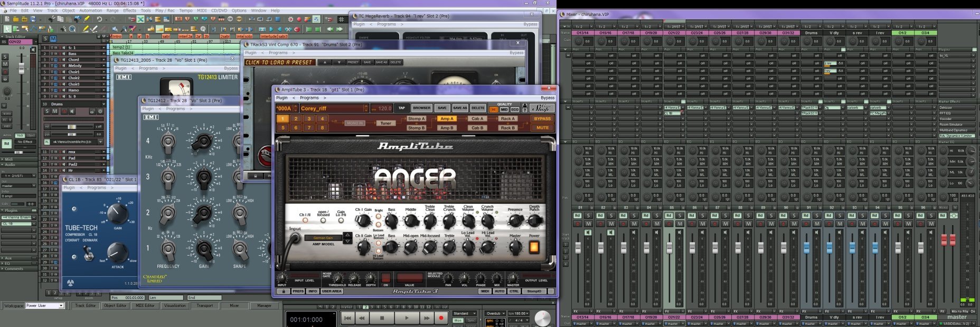Screen dimensions: 980x327
Task: Select HI quality in AmpliTube
Action: click(x=494, y=109)
